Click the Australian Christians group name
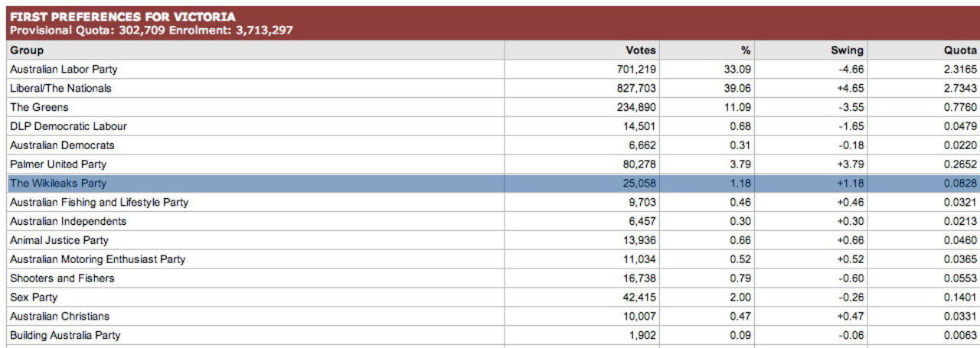Image resolution: width=980 pixels, height=348 pixels. tap(60, 317)
